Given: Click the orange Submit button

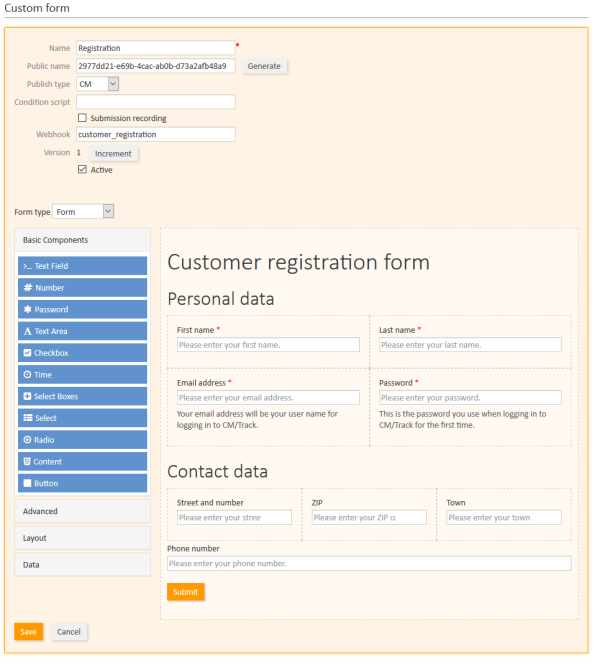Looking at the screenshot, I should click(x=186, y=592).
